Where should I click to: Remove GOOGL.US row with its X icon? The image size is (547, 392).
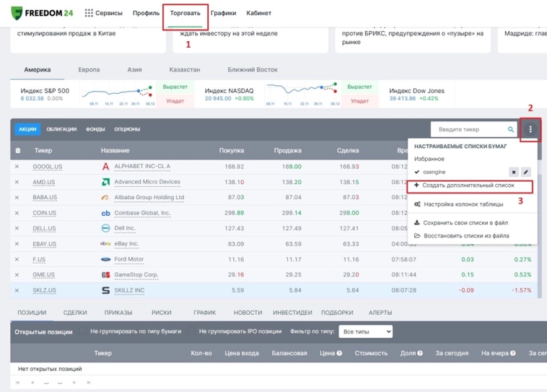(17, 167)
